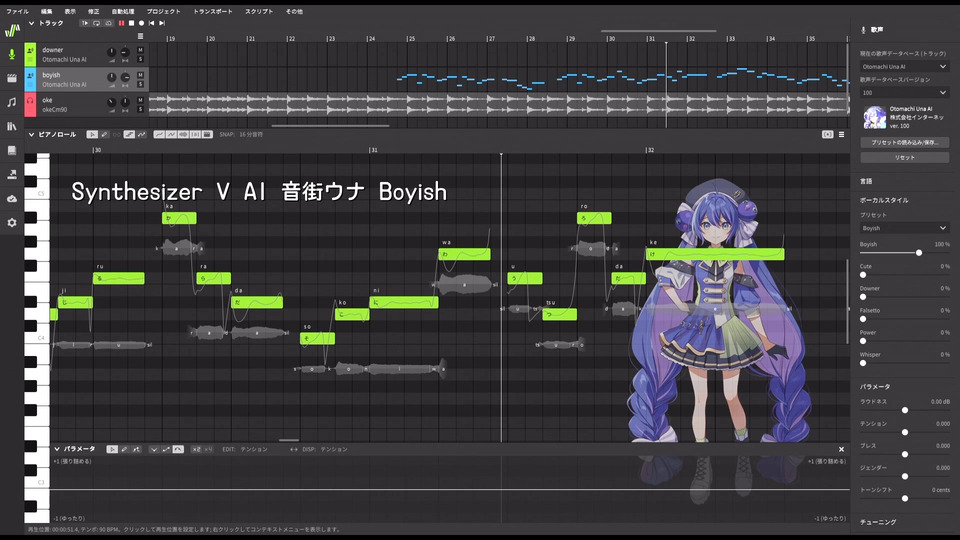Select the direct pitch edit tool in the piano roll
960x540 pixels.
coord(129,135)
